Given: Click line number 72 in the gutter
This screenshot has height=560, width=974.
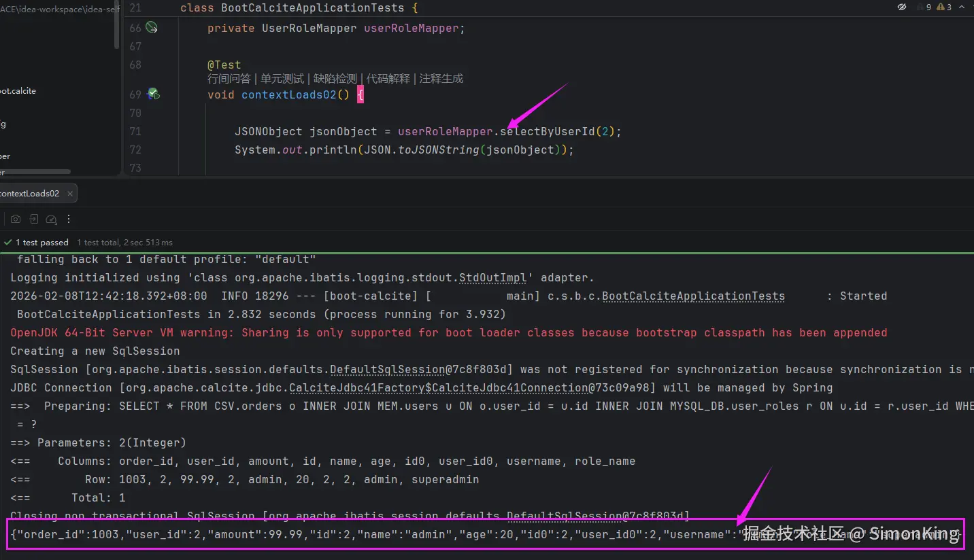Looking at the screenshot, I should tap(135, 150).
